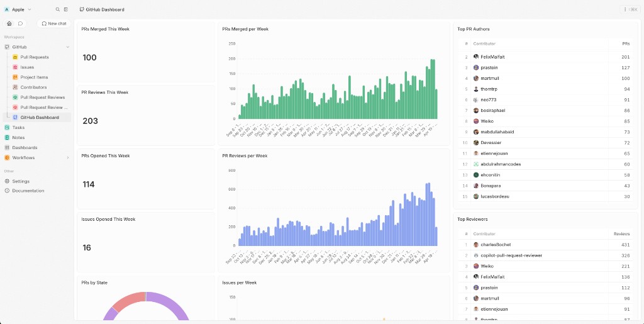Viewport: 644px width, 324px height.
Task: Click the GitHub folder icon
Action: (x=7, y=47)
